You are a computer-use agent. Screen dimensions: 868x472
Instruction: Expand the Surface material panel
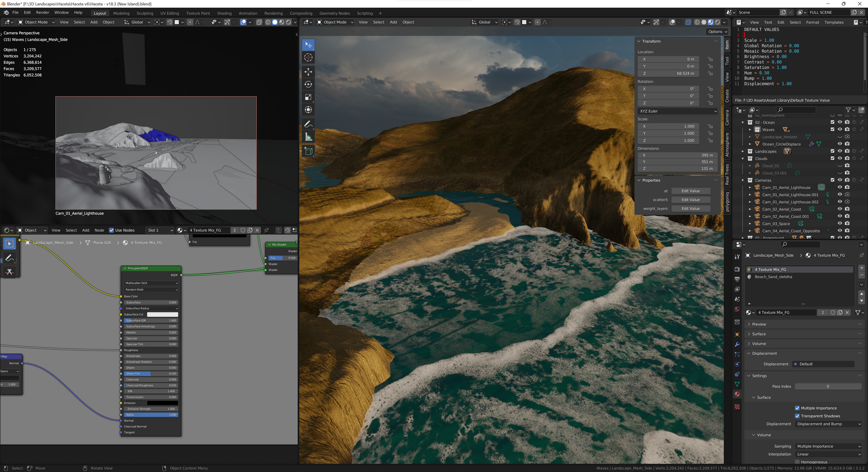click(x=759, y=334)
